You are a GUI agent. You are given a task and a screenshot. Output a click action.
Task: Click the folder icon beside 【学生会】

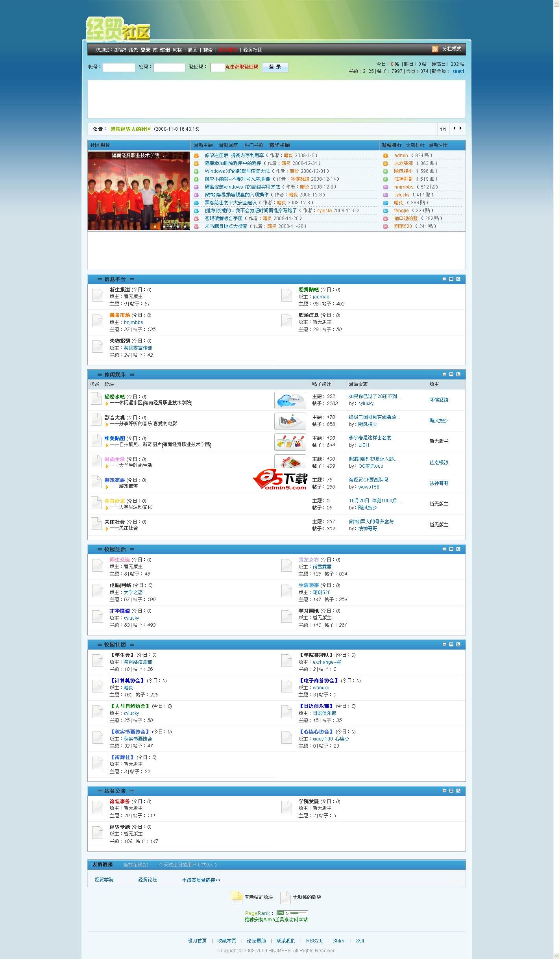[98, 661]
